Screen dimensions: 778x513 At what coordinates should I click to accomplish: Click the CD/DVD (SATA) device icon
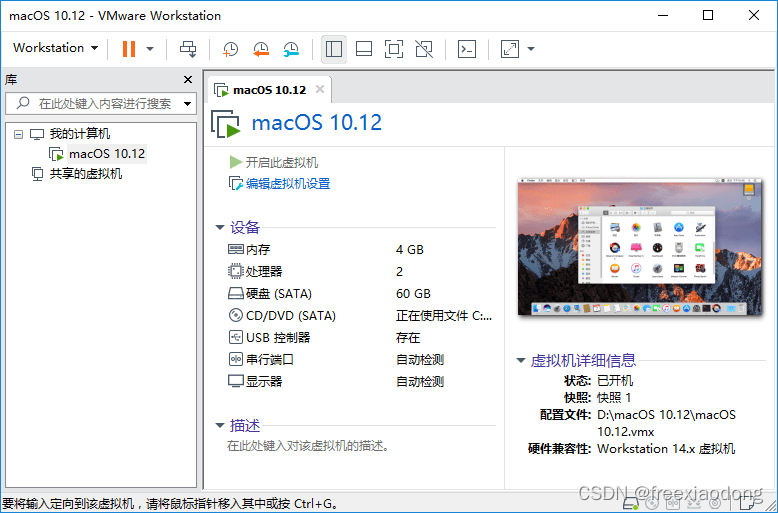pos(235,315)
